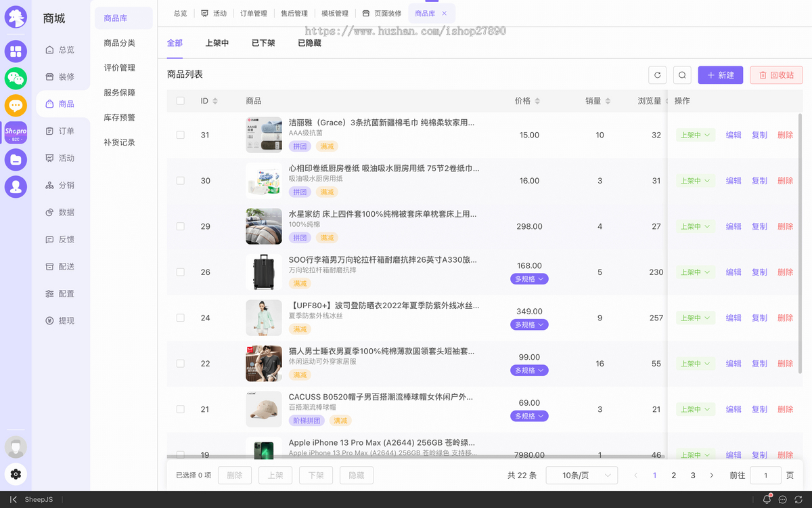
Task: Go to next page arrow in pagination
Action: (712, 475)
